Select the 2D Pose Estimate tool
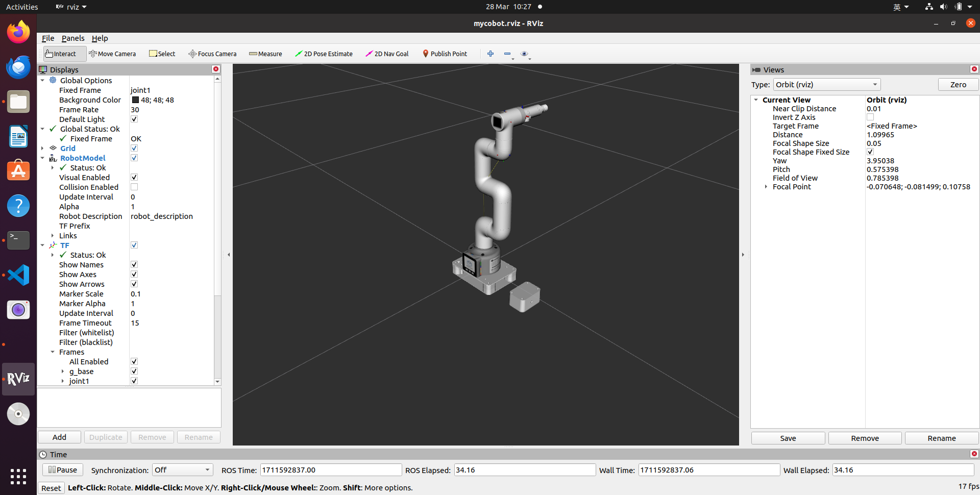Viewport: 980px width, 495px height. tap(324, 54)
